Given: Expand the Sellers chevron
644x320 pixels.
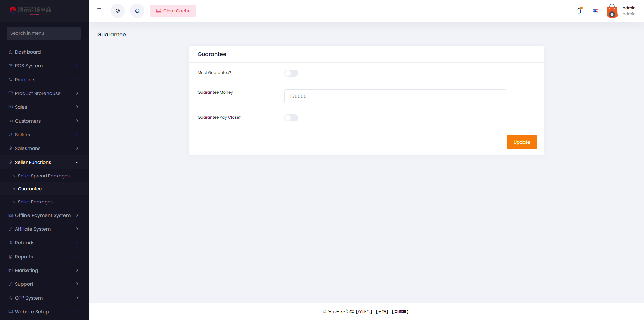Looking at the screenshot, I should point(77,135).
